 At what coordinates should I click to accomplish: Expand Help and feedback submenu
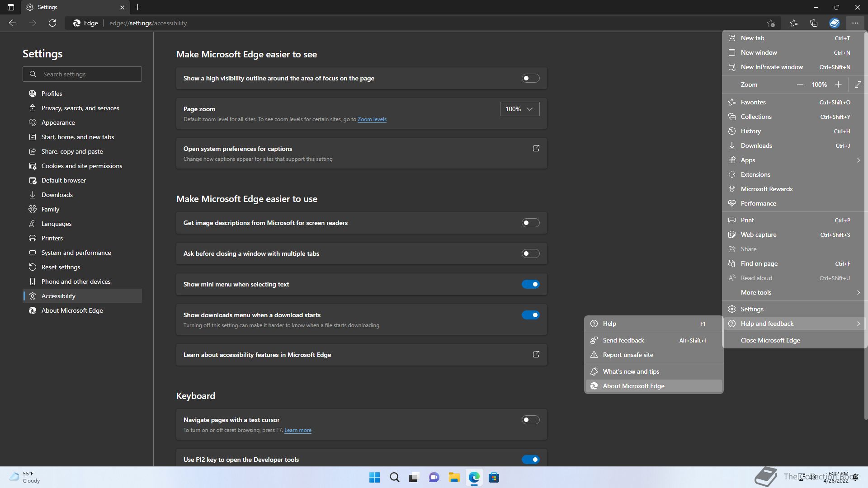click(793, 324)
